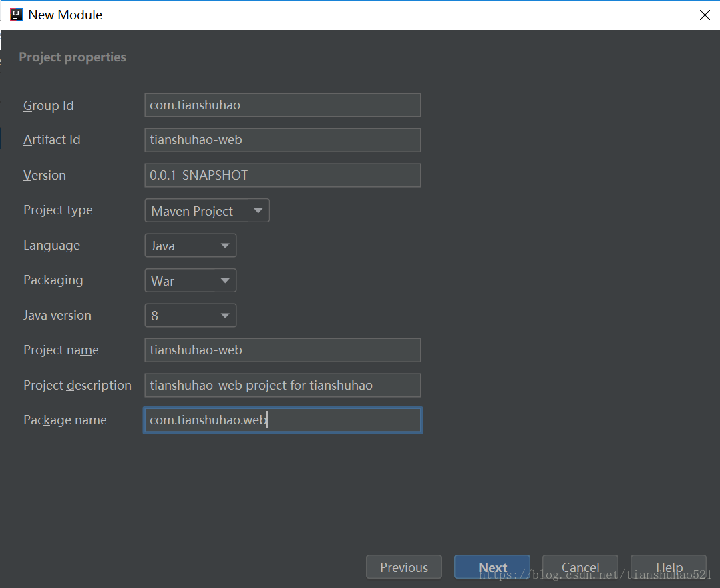Viewport: 720px width, 588px height.
Task: Click the Language label
Action: (52, 246)
